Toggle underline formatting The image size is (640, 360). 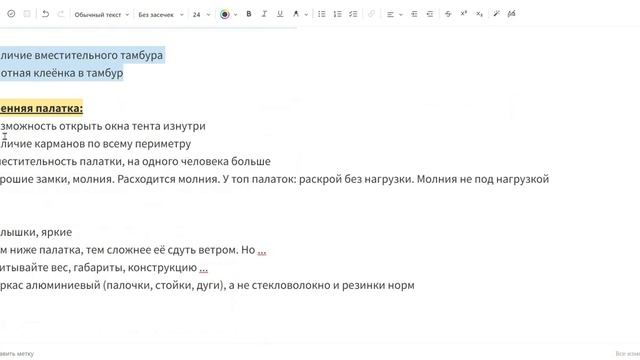point(280,14)
